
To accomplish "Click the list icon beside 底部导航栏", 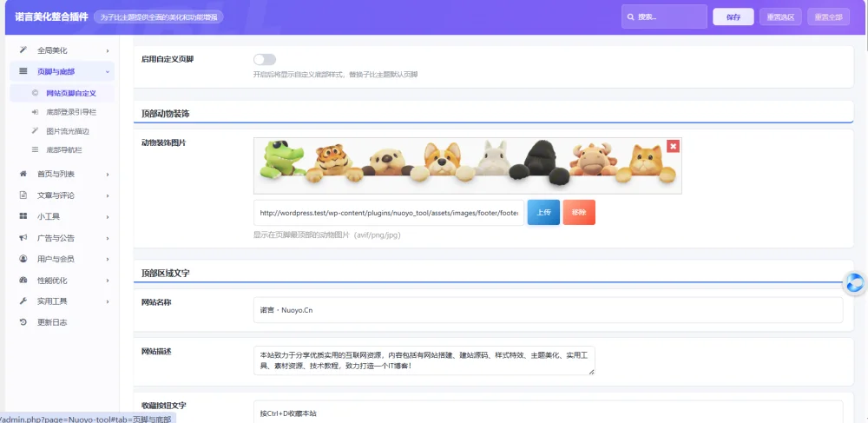I will (35, 149).
